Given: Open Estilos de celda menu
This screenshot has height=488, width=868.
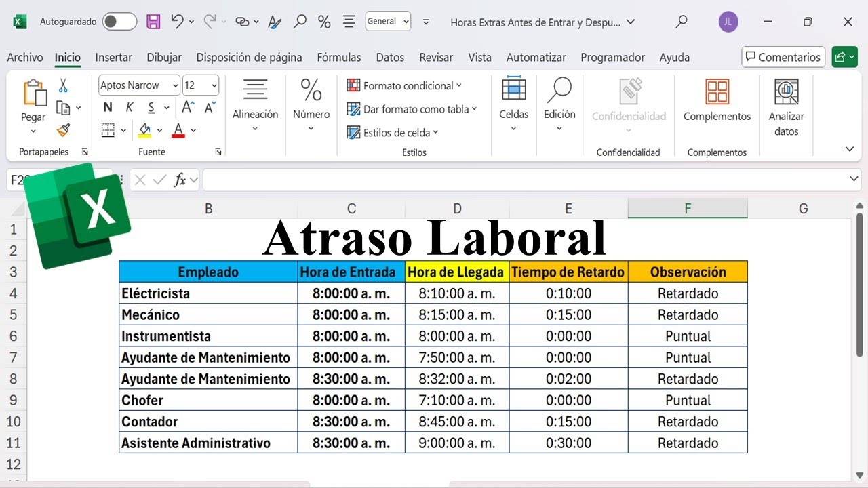Looking at the screenshot, I should coord(393,132).
